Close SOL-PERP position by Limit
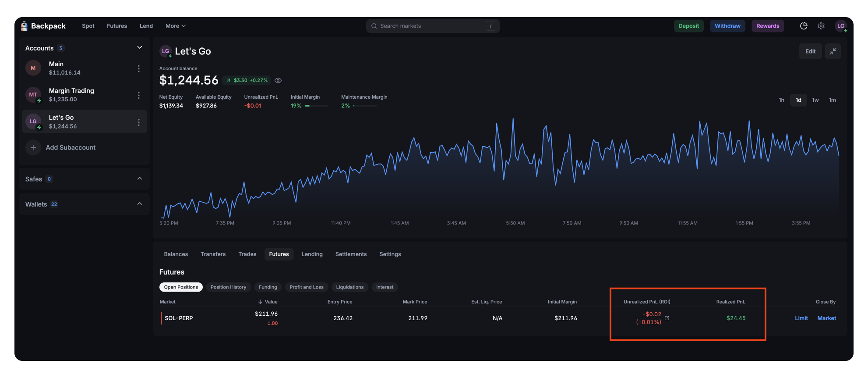868x378 pixels. (801, 318)
